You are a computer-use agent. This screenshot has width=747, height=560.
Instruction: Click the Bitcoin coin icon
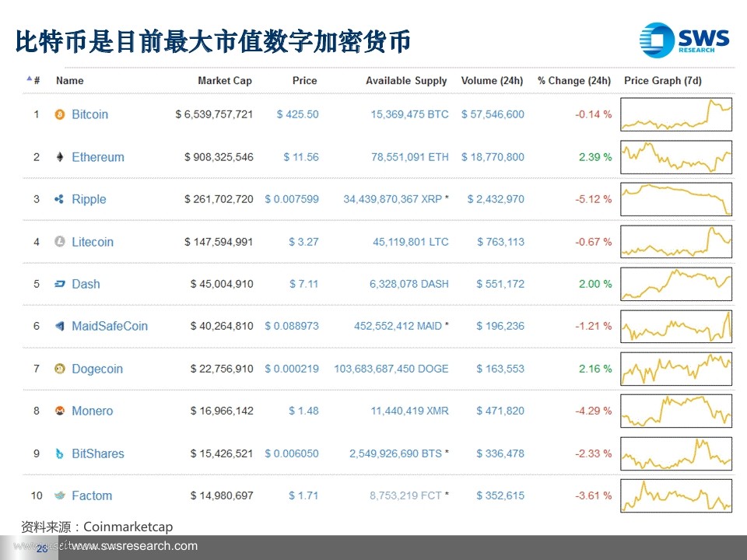point(60,114)
